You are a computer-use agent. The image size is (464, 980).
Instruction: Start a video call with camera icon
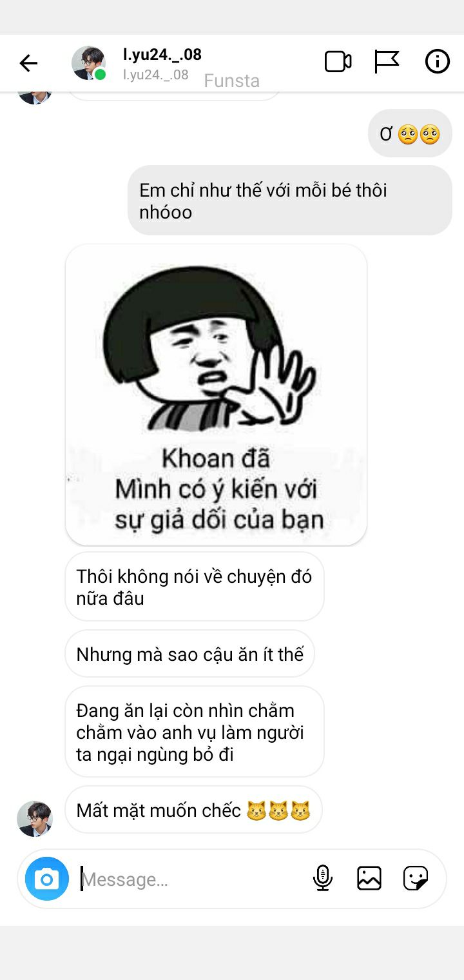tap(338, 62)
